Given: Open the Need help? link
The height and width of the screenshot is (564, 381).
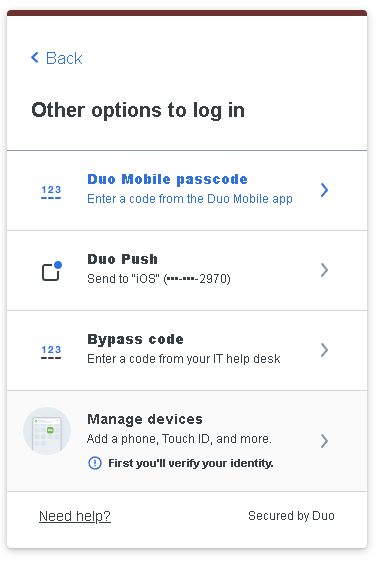Looking at the screenshot, I should pyautogui.click(x=75, y=516).
